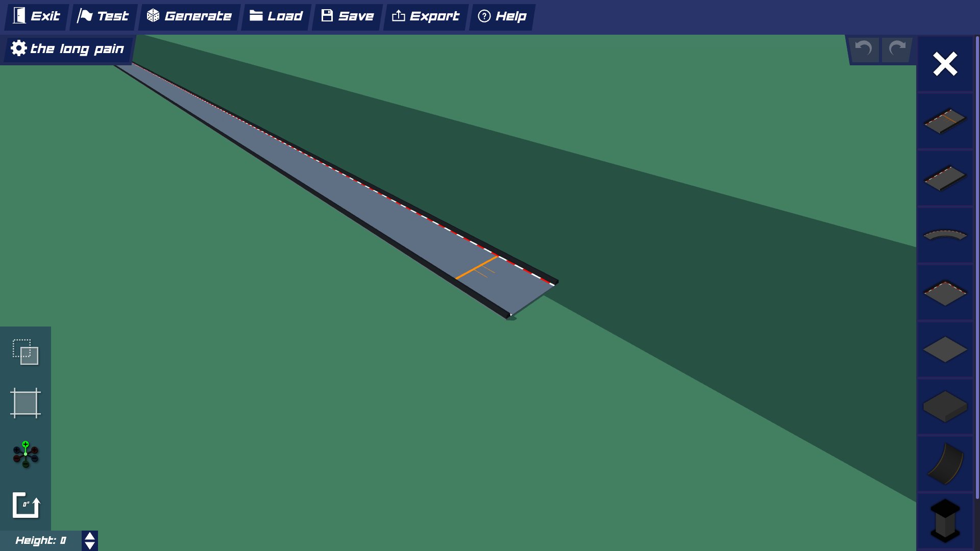The height and width of the screenshot is (551, 980).
Task: Select the curved road track piece
Action: click(944, 236)
